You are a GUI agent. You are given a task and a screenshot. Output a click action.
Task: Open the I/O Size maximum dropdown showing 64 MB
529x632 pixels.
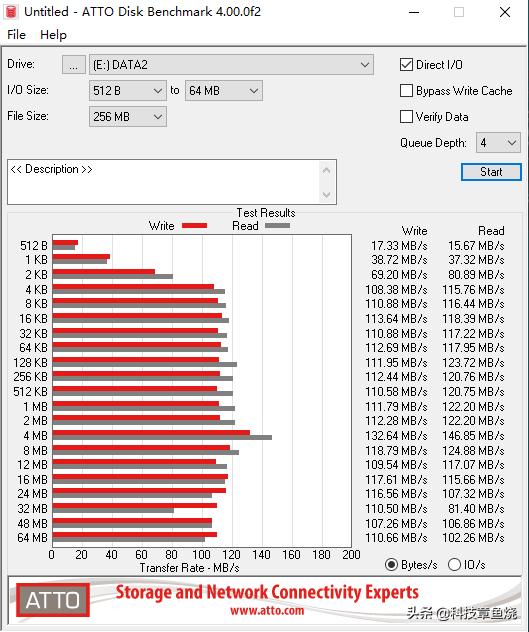point(223,91)
